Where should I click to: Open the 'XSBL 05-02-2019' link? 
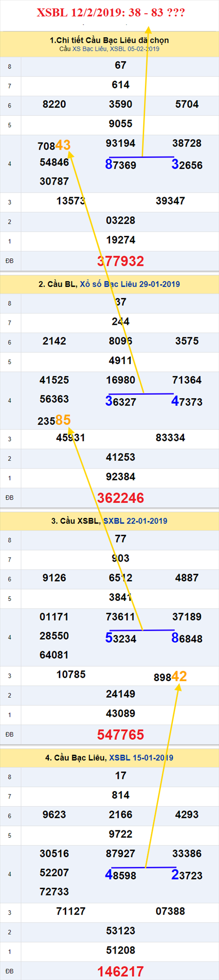(x=135, y=49)
